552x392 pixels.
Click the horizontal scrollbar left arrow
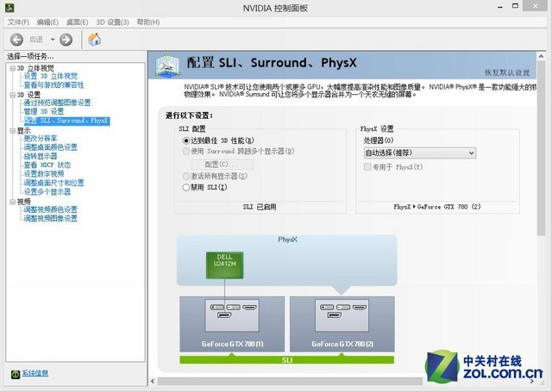[x=153, y=381]
